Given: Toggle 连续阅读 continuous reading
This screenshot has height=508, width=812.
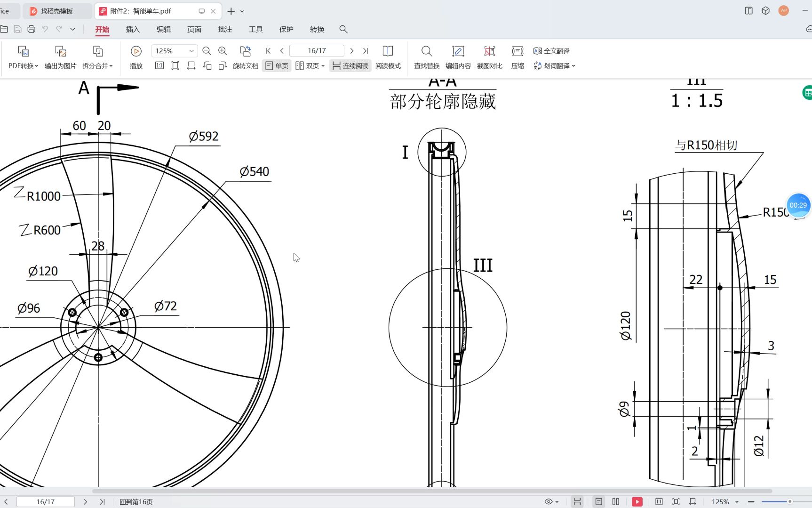Looking at the screenshot, I should click(350, 66).
